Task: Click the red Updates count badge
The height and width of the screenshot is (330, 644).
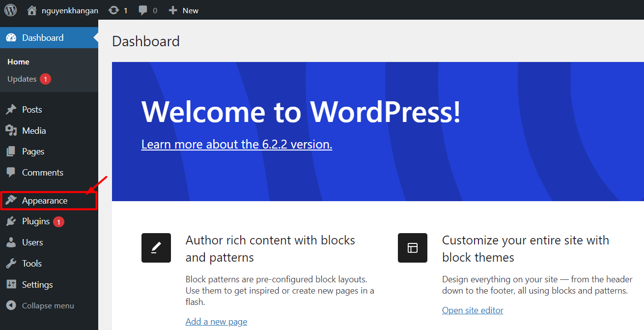Action: tap(46, 79)
